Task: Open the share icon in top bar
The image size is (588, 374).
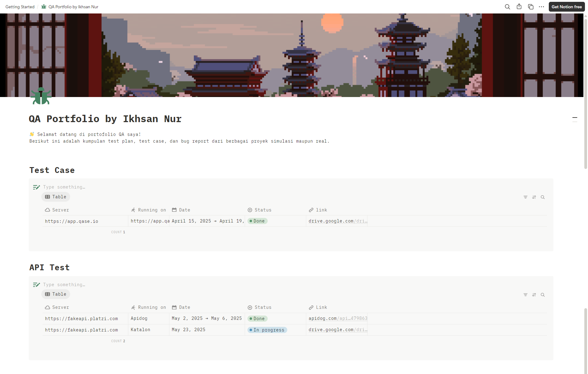Action: [519, 7]
